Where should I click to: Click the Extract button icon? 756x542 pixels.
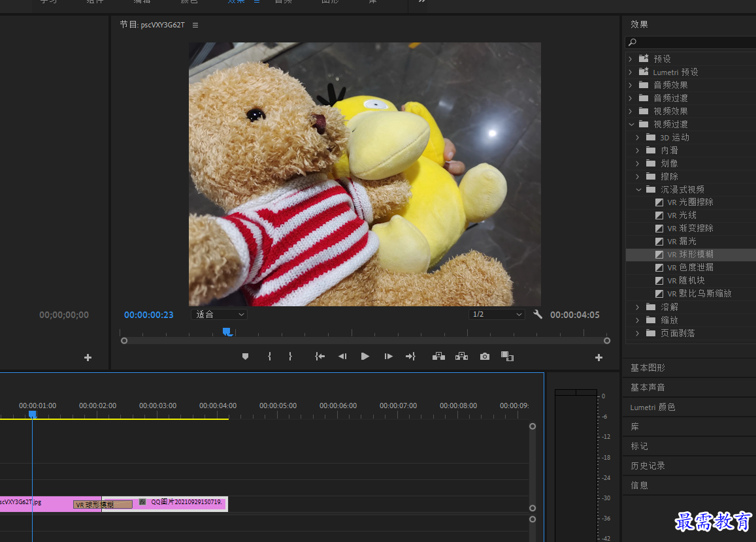coord(461,357)
